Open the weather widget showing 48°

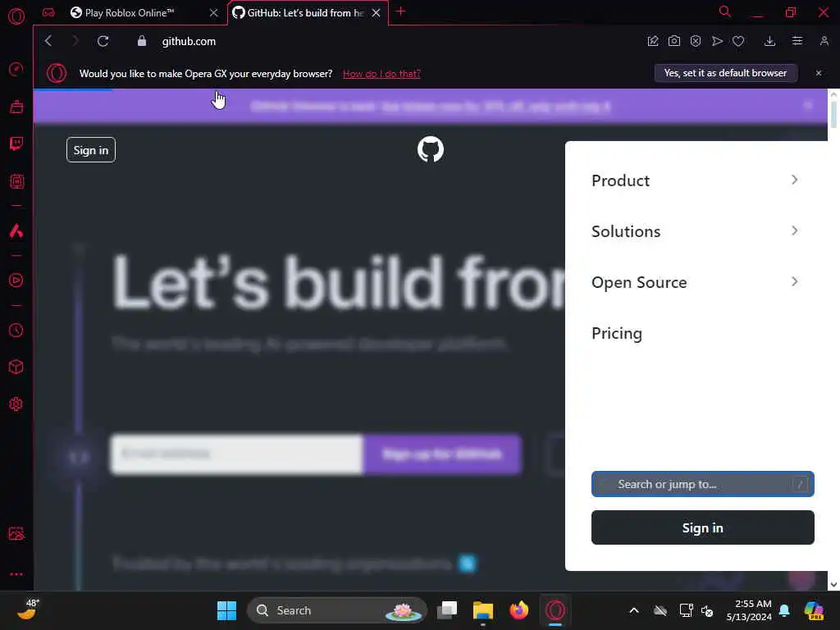click(29, 609)
